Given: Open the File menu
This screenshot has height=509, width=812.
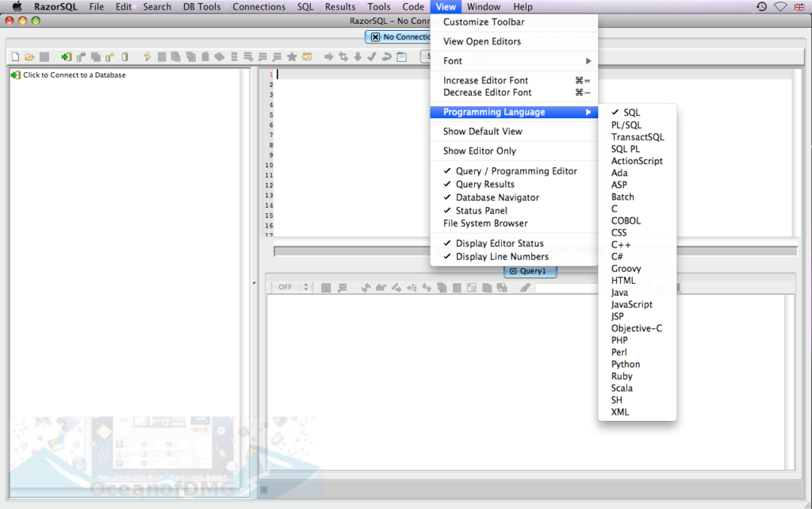Looking at the screenshot, I should coord(96,6).
